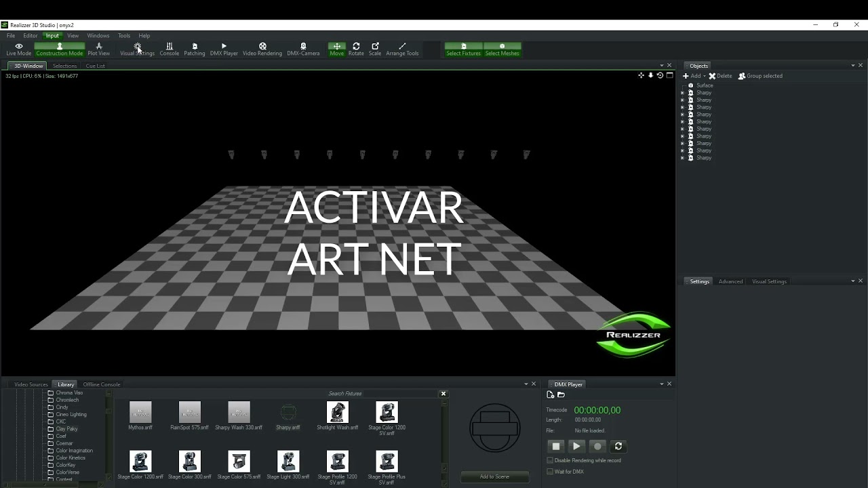Open the Windows menu

[x=98, y=36]
